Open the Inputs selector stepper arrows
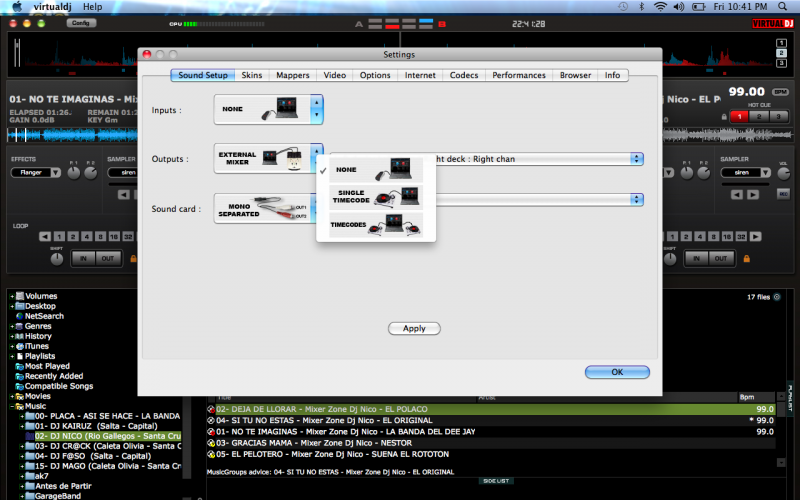 pyautogui.click(x=317, y=109)
